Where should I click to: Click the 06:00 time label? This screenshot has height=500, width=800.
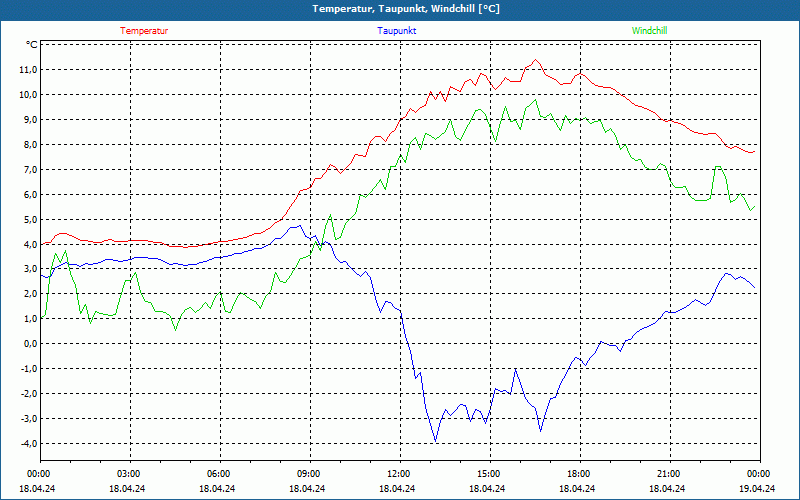coord(220,474)
